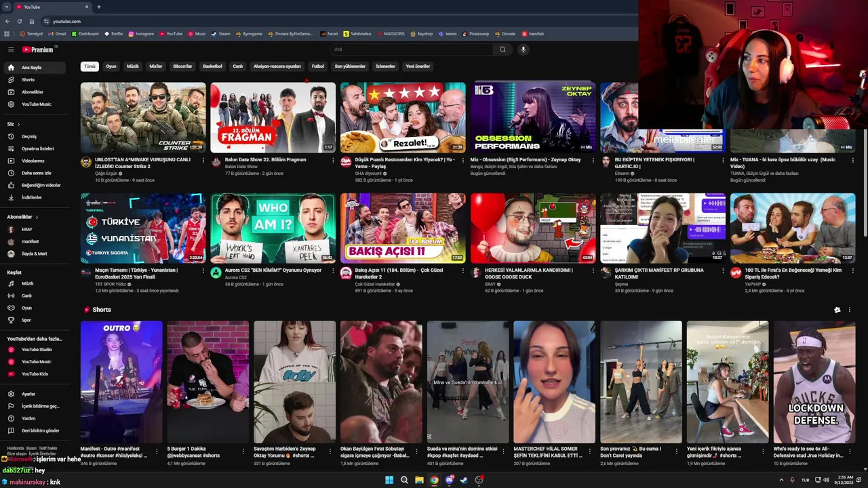The width and height of the screenshot is (868, 488).
Task: Open YouTube Studio in the sidebar
Action: (35, 350)
